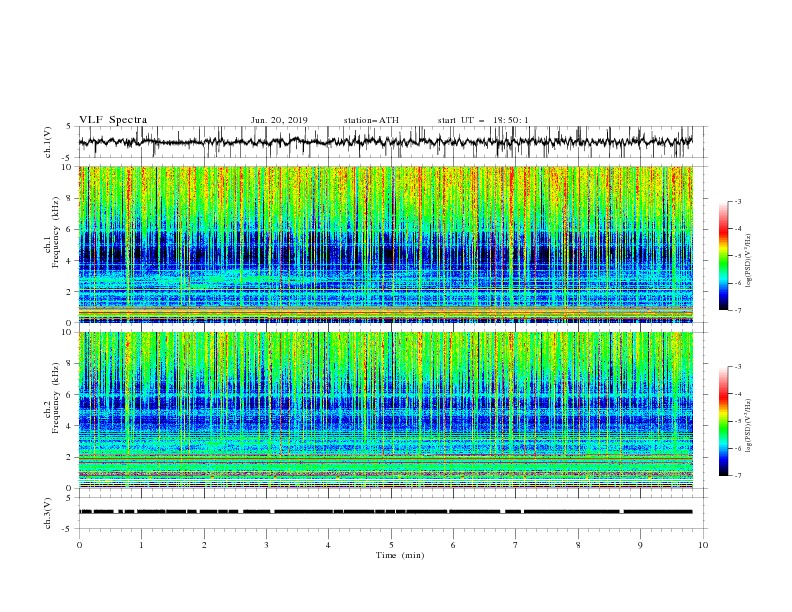Click the "10" kHz tick on ch.1 spectrogram
792x612 pixels.
coord(68,167)
